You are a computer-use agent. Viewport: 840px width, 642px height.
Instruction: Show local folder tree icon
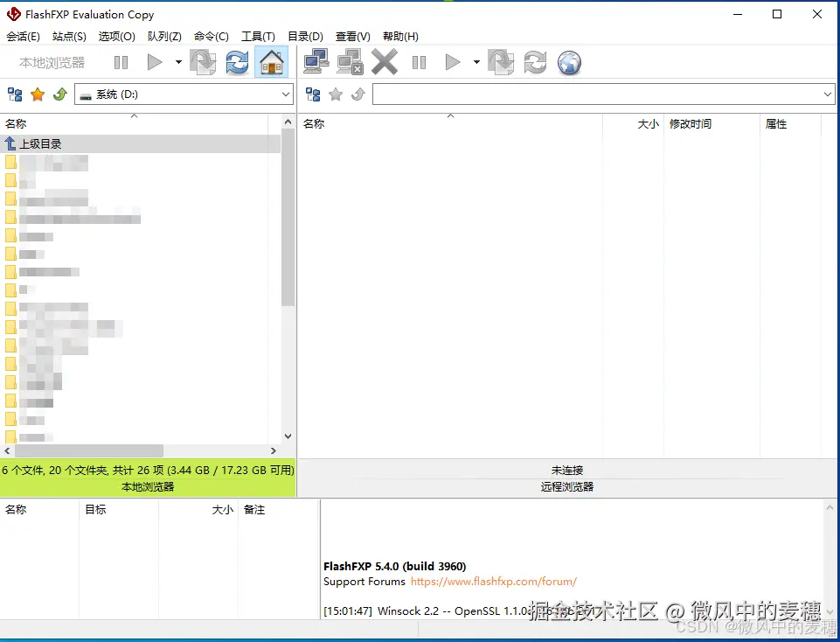[15, 94]
